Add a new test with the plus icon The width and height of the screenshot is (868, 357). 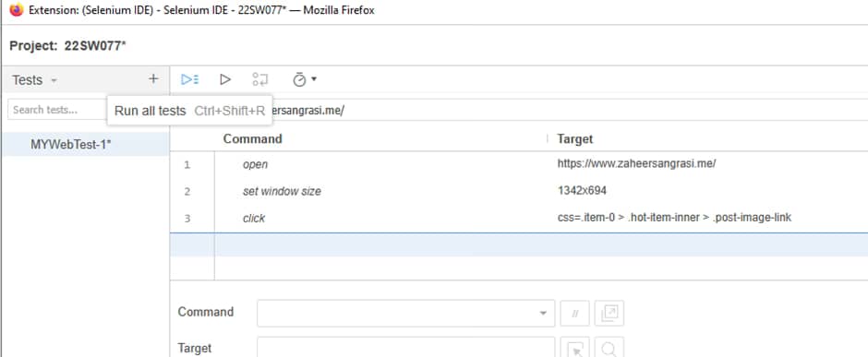pyautogui.click(x=153, y=79)
